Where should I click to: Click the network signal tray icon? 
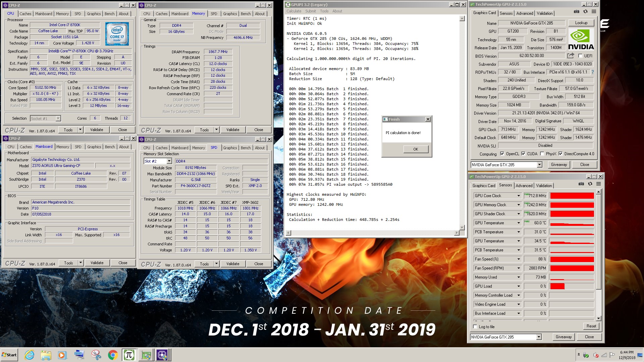[604, 355]
